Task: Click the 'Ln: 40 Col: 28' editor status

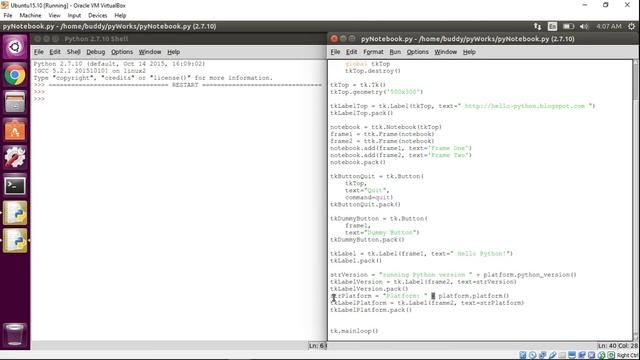Action: coord(617,346)
